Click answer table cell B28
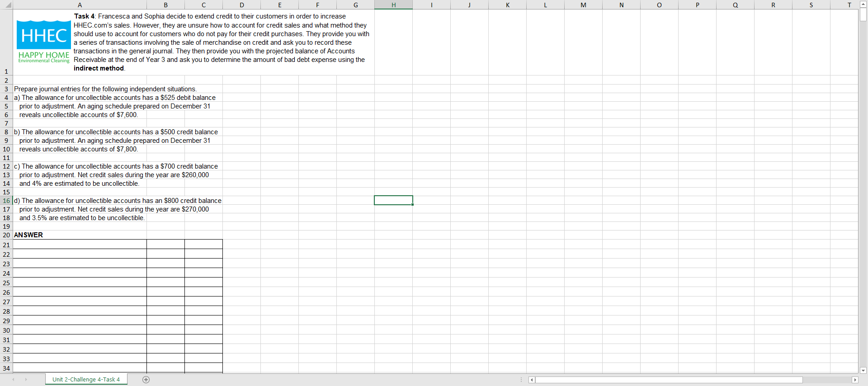 coord(165,311)
